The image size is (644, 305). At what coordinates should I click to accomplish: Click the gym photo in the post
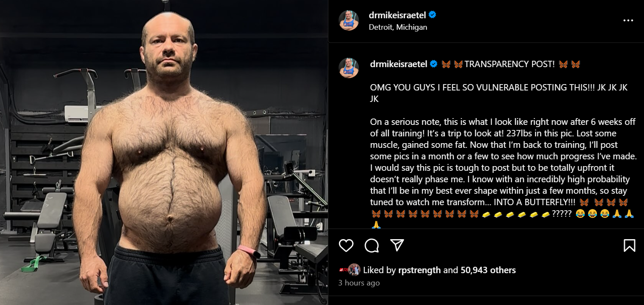(x=164, y=152)
